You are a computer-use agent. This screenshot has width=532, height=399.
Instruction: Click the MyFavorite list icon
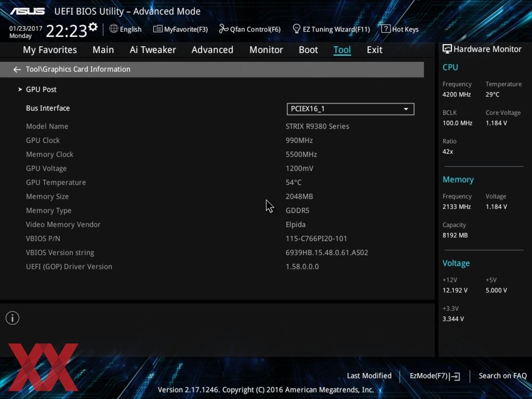coord(158,29)
